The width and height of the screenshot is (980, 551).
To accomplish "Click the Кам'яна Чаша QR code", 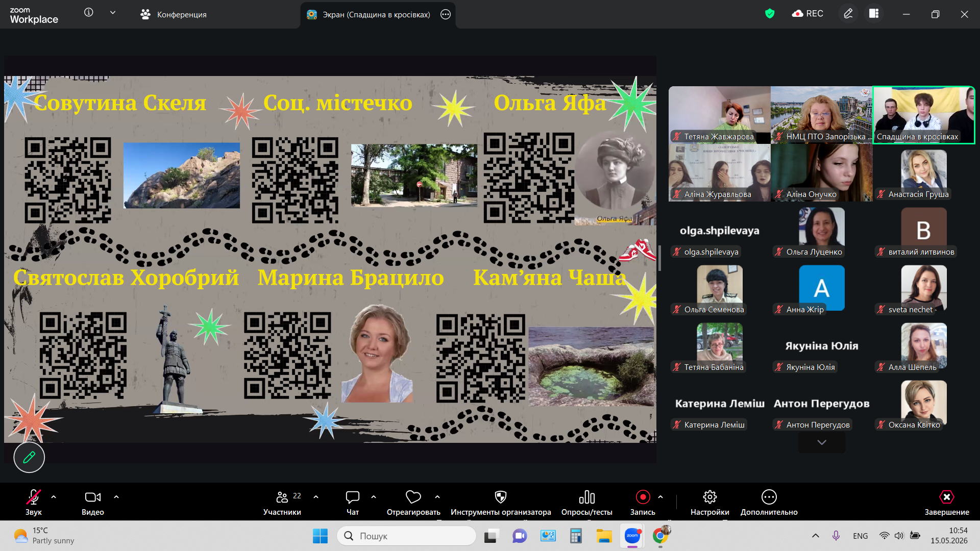I will point(481,358).
